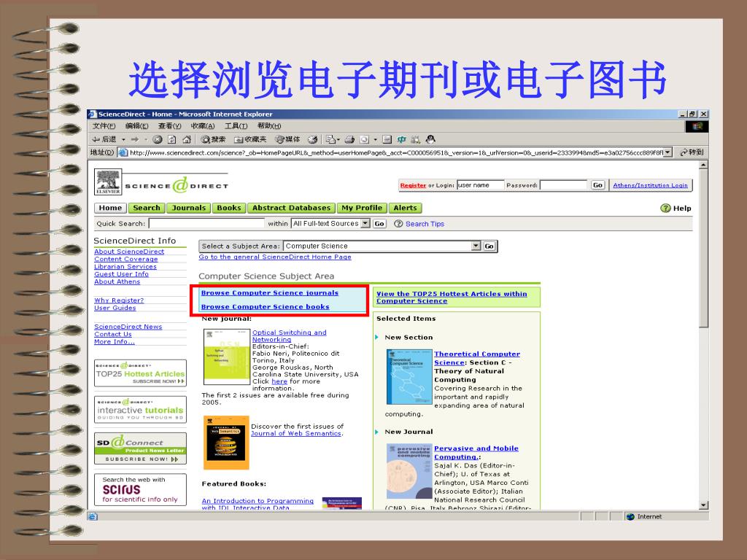Click the Refresh page icon
The width and height of the screenshot is (747, 560).
[172, 139]
